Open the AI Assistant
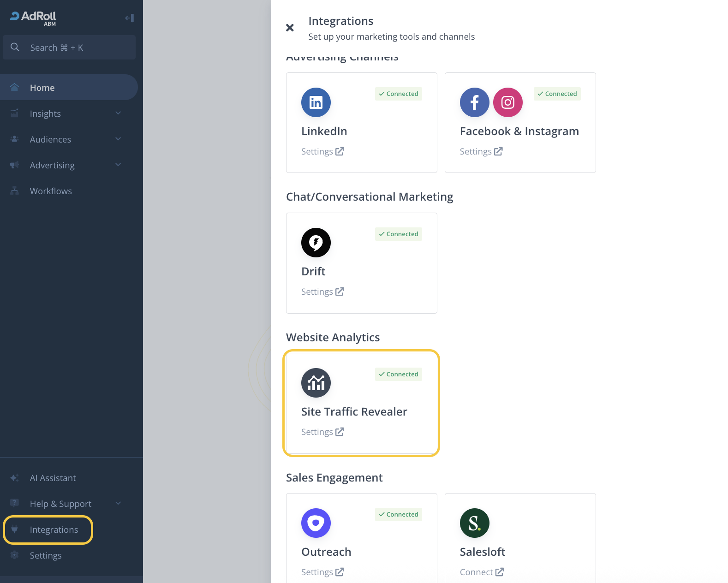This screenshot has width=728, height=583. [x=53, y=478]
